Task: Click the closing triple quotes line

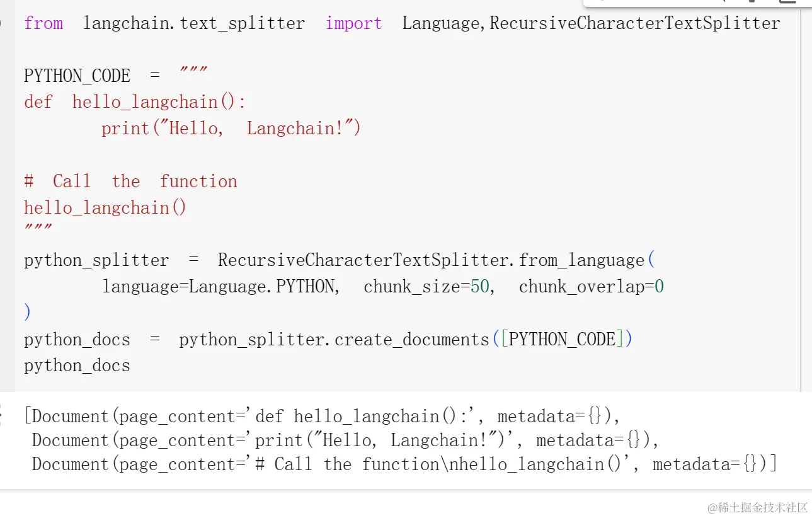Action: click(38, 228)
